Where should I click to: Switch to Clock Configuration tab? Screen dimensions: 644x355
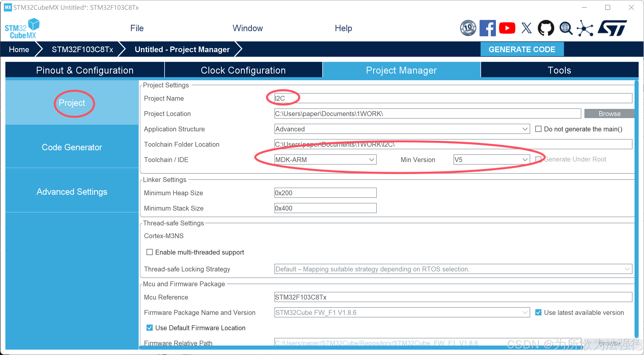click(x=243, y=70)
